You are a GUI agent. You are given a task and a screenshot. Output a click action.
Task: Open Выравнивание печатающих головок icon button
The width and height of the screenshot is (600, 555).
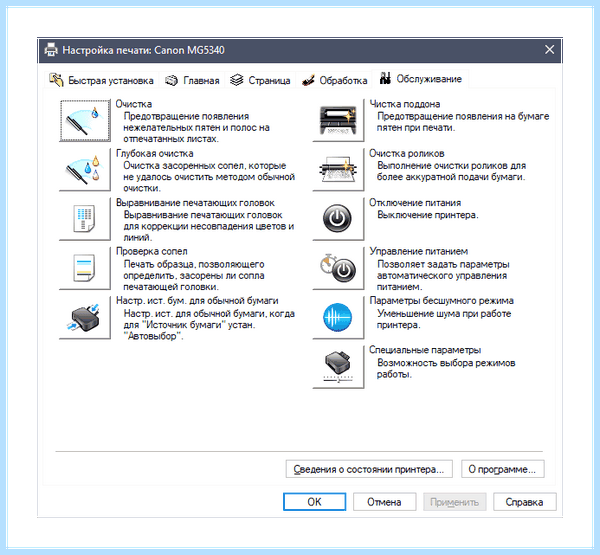(x=85, y=219)
